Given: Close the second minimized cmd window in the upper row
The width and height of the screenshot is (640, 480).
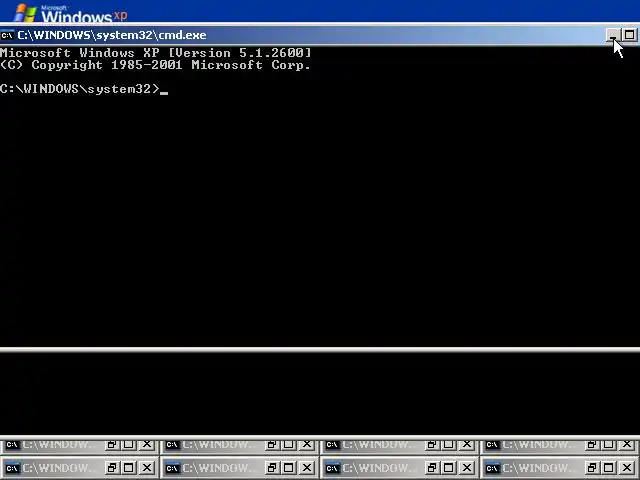Looking at the screenshot, I should pos(307,445).
